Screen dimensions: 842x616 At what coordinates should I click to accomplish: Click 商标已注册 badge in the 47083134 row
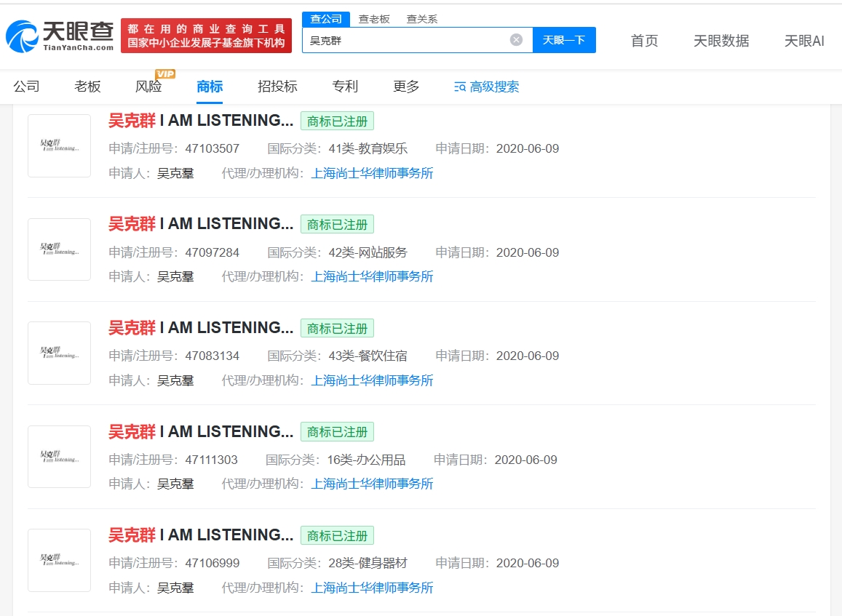pos(337,329)
